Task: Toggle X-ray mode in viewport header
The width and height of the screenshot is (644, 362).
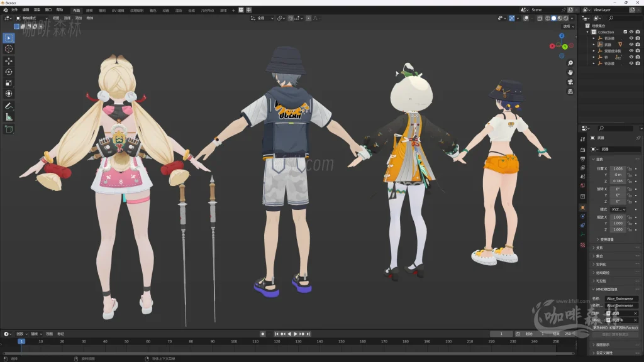Action: point(540,18)
